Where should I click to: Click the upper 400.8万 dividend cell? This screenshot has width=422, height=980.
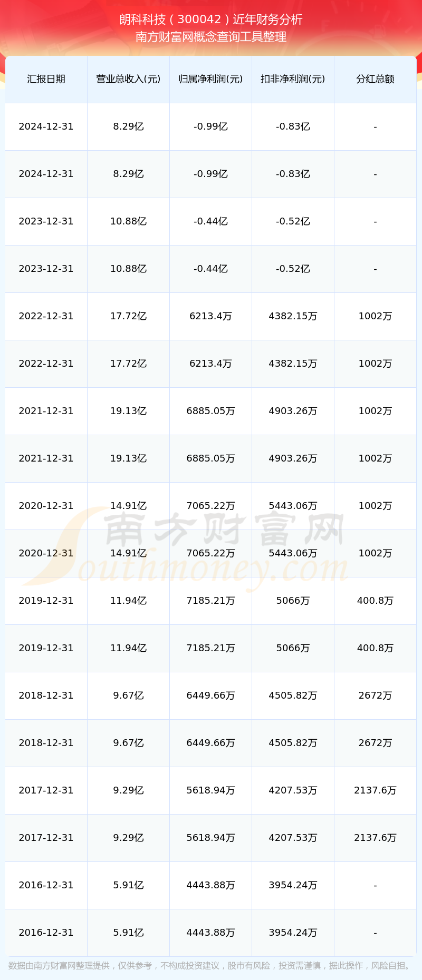(x=375, y=601)
